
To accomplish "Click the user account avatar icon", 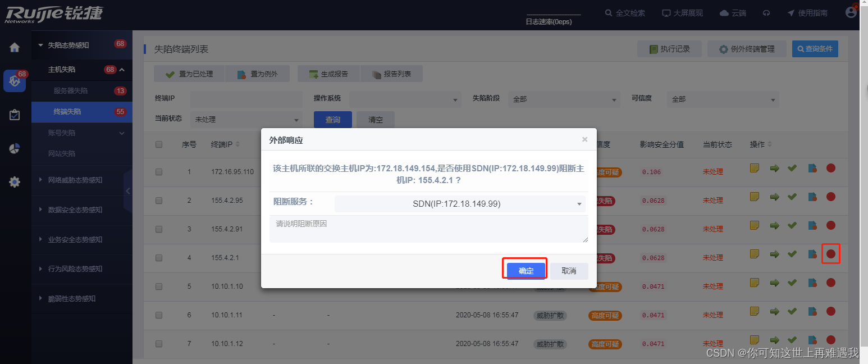I will coord(852,12).
